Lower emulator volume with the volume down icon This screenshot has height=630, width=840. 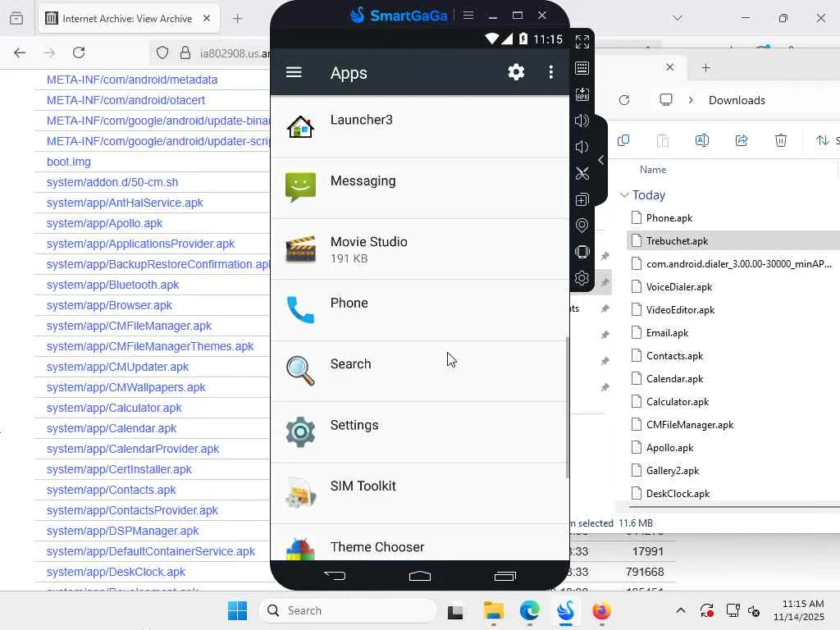click(582, 147)
